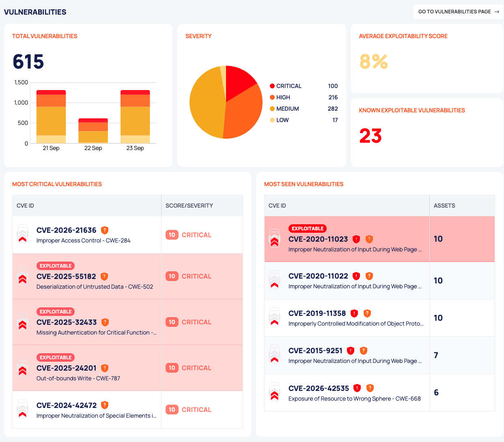This screenshot has height=442, width=504.
Task: Click the SCORE/SEVERITY column header
Action: (189, 206)
